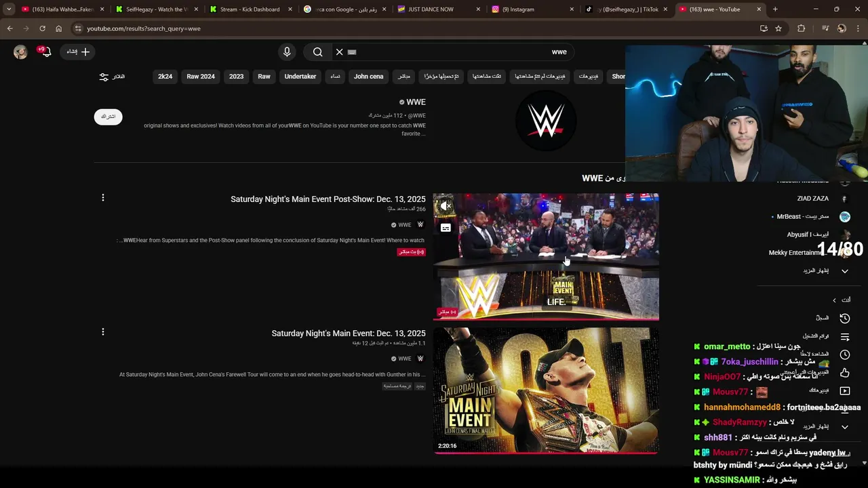Clear the search query with X
The height and width of the screenshot is (488, 868).
point(340,52)
